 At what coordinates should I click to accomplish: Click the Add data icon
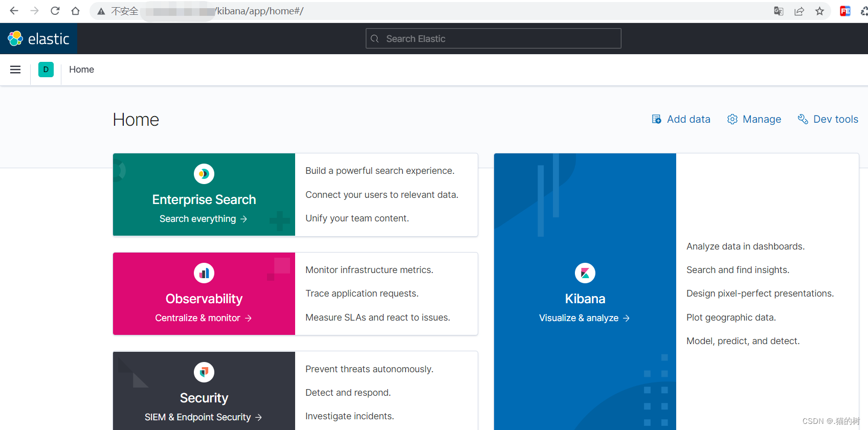point(656,119)
